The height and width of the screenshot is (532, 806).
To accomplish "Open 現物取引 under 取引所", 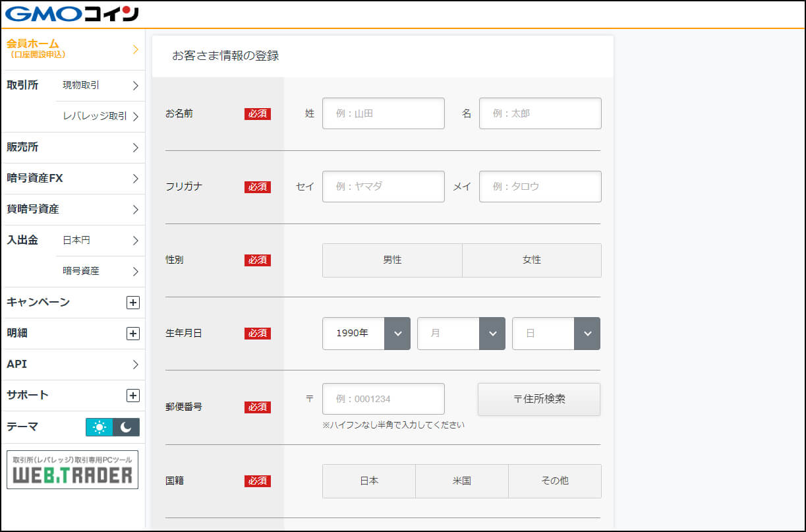I will 100,85.
